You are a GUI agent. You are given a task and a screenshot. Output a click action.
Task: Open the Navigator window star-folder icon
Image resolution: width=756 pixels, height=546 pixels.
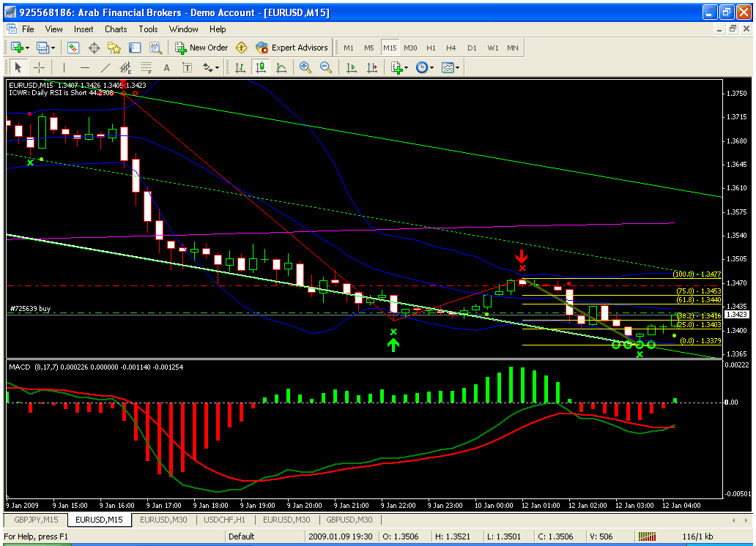coord(114,48)
